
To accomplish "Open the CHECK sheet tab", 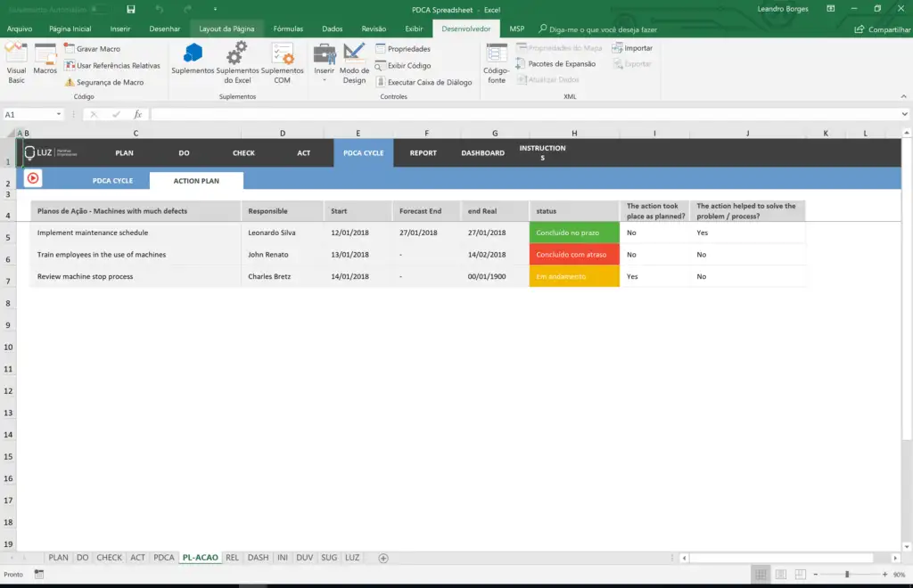I will (109, 557).
